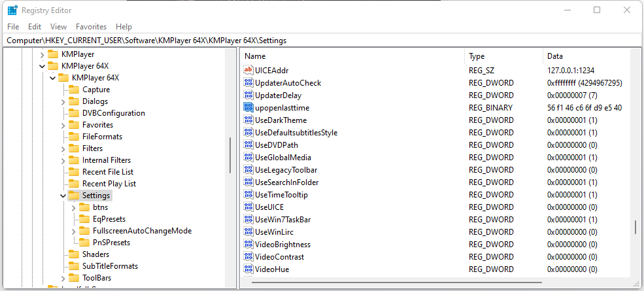Click the UseDarkTheme DWORD icon
644x291 pixels.
(x=248, y=120)
